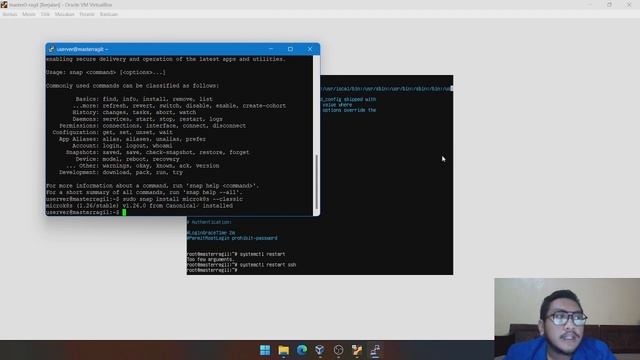Image resolution: width=640 pixels, height=360 pixels.
Task: Click the PuTTY window vertical scrollbar thumb
Action: (316, 182)
